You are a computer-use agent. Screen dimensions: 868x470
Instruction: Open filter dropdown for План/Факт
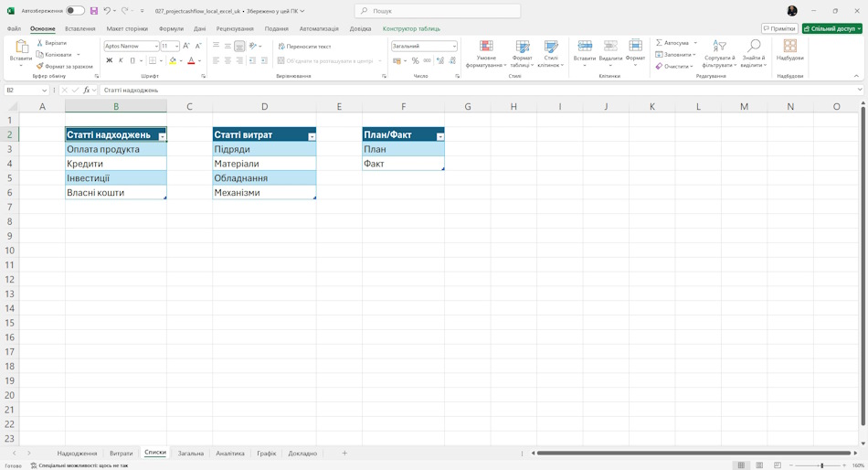[x=440, y=136]
